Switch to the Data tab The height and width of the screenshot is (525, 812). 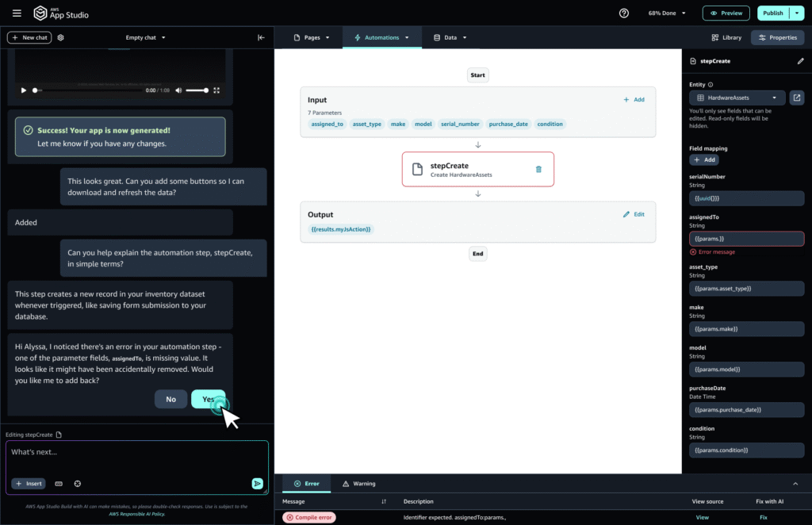coord(450,37)
